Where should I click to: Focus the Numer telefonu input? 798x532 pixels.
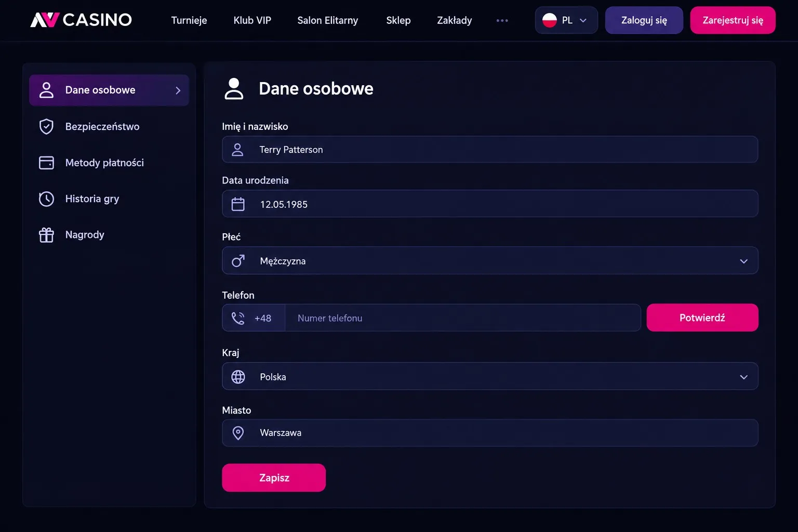tap(463, 318)
